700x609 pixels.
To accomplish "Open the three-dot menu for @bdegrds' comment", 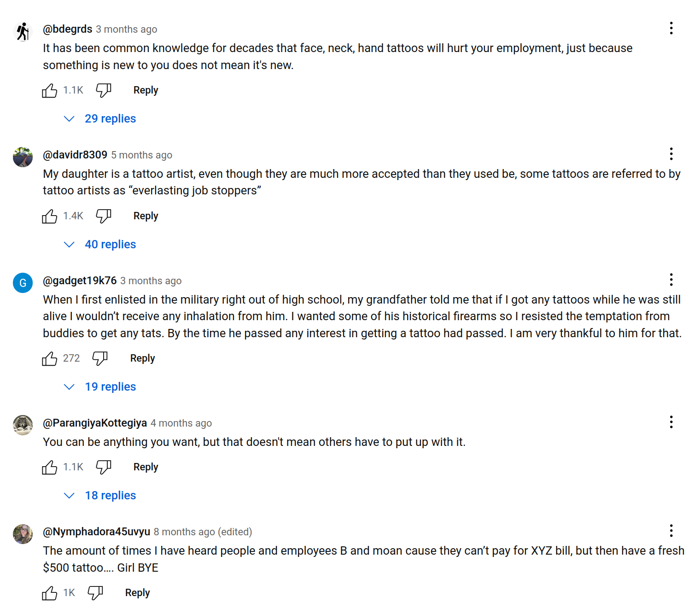I will pyautogui.click(x=671, y=29).
